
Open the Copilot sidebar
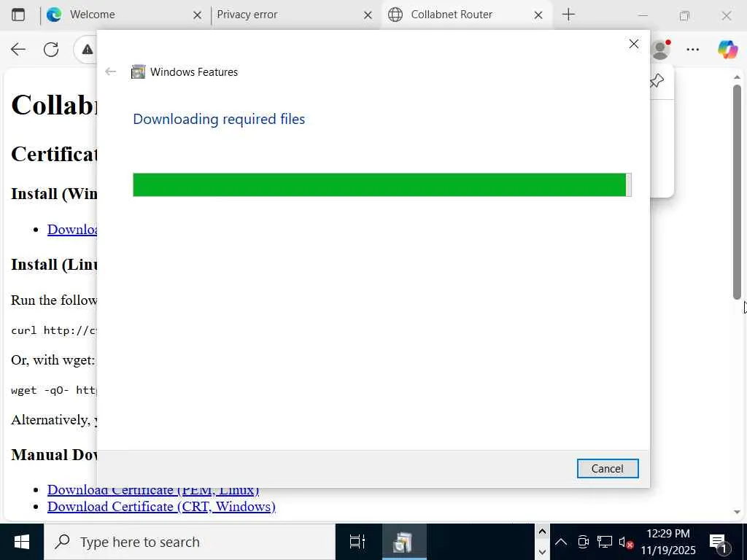[x=727, y=49]
